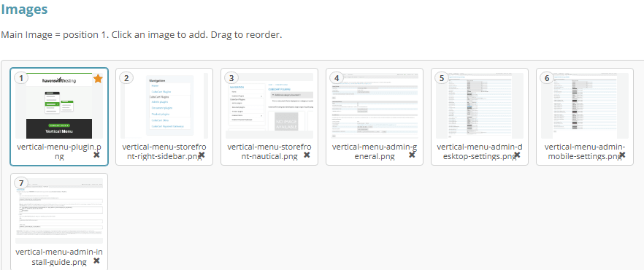Remove vertical-menu-admin-general.png with X icon
The width and height of the screenshot is (644, 270).
coord(412,155)
